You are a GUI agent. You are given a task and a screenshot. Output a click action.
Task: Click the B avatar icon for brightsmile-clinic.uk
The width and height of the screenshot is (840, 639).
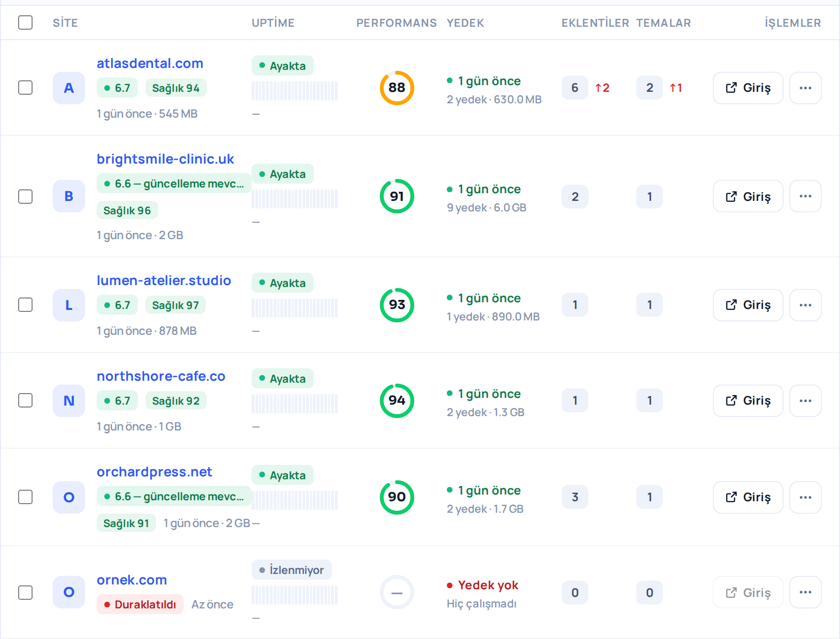(69, 196)
